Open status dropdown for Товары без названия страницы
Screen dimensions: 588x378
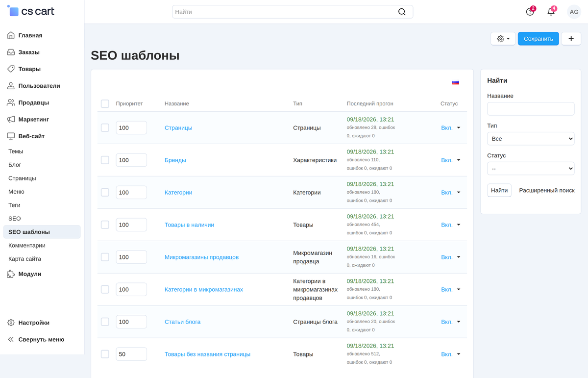pyautogui.click(x=451, y=354)
